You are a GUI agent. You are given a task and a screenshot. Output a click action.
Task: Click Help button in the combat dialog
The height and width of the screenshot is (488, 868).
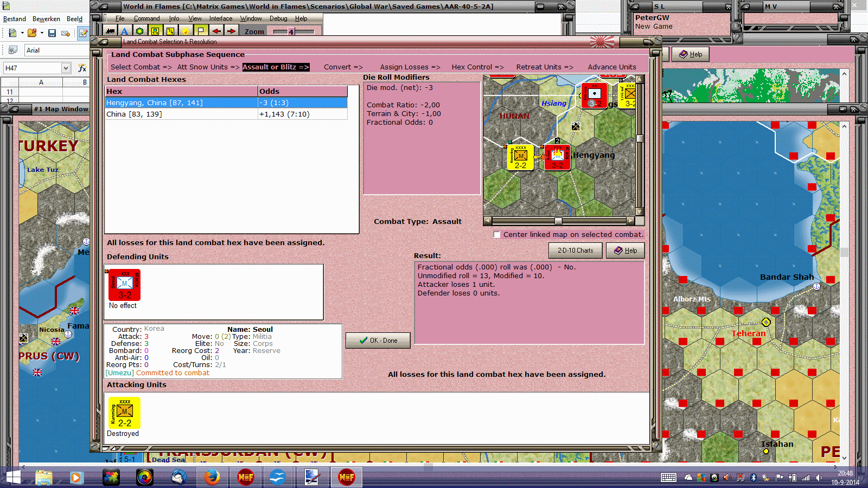pos(626,251)
